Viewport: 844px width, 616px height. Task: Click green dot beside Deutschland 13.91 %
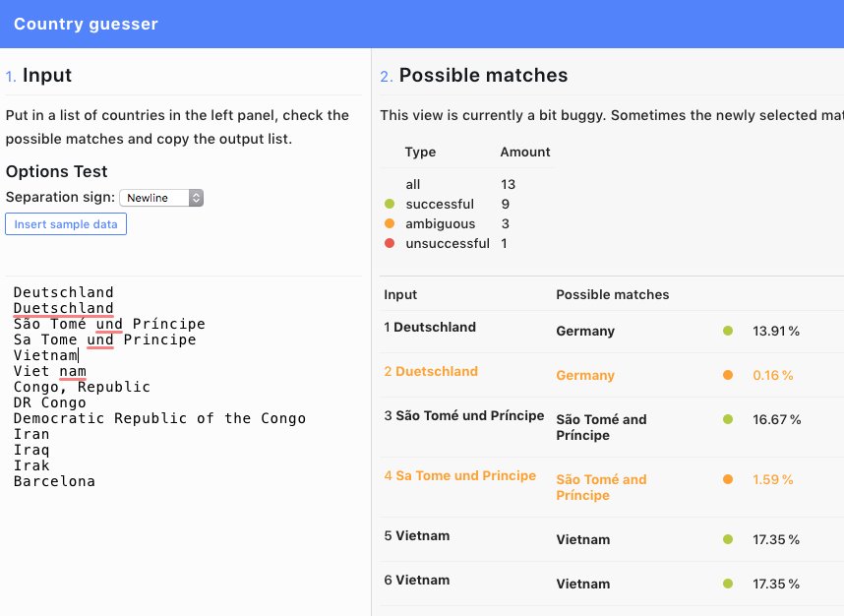tap(728, 332)
